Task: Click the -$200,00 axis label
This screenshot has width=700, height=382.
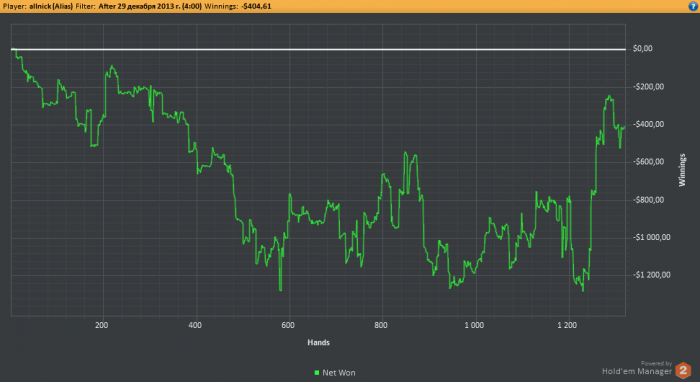Action: point(648,87)
